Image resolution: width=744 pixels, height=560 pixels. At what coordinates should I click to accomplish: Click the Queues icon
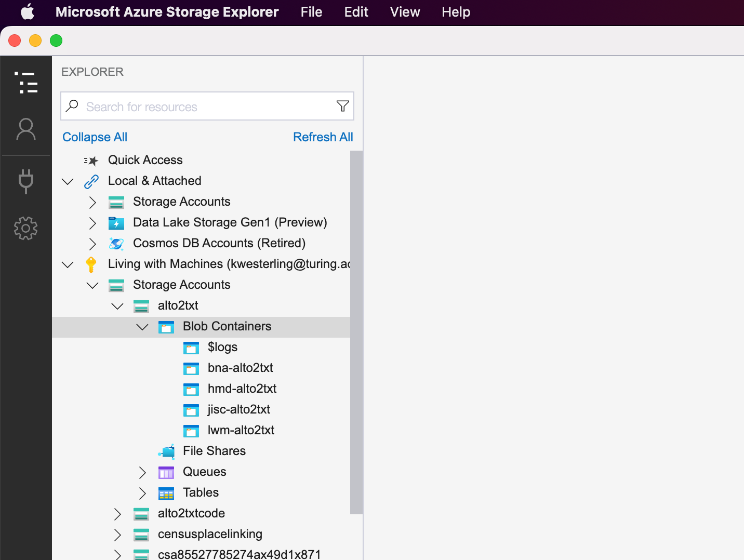166,472
